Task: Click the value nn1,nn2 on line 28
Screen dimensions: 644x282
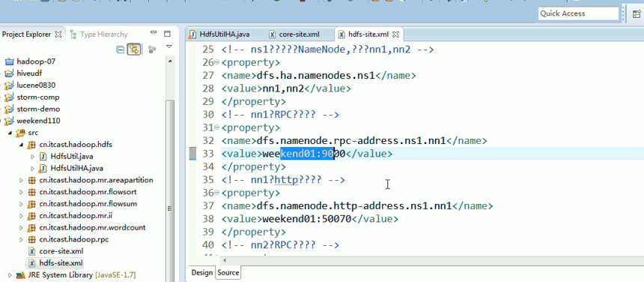Action: [x=283, y=88]
